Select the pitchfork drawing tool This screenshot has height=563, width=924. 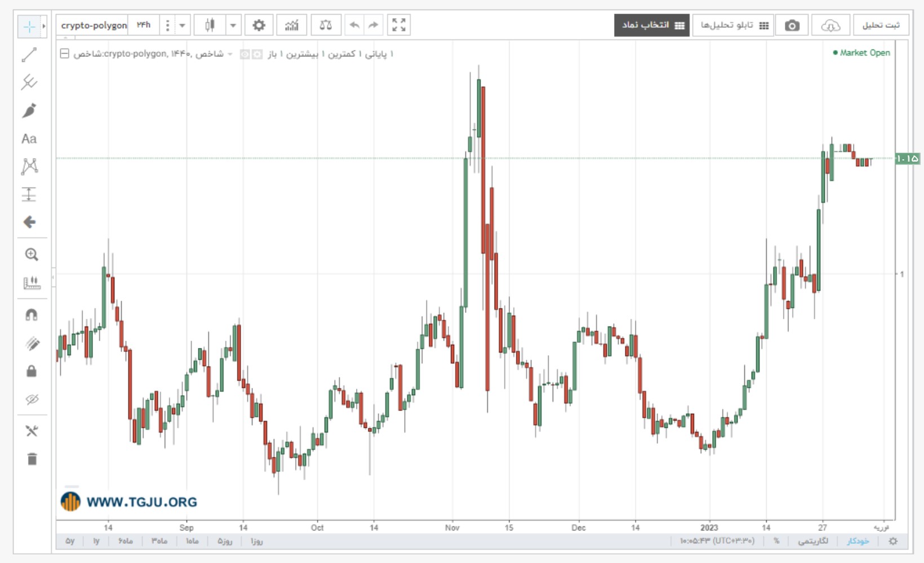tap(29, 82)
